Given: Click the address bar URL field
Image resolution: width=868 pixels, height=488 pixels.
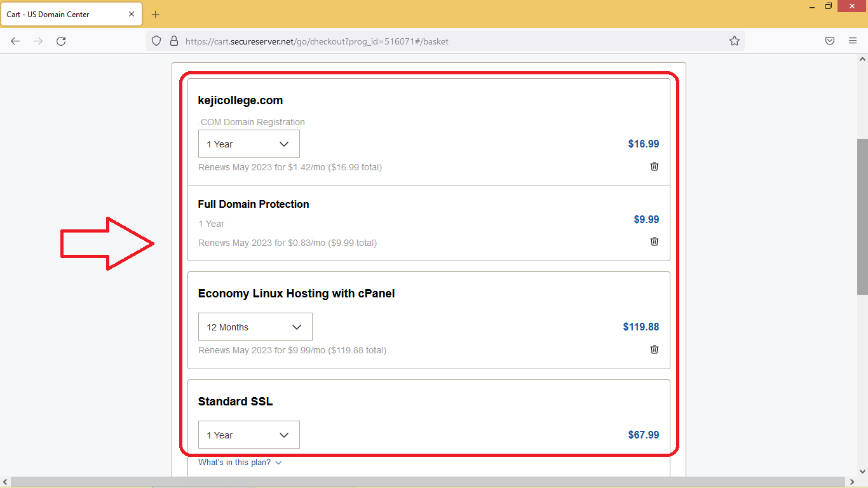Looking at the screenshot, I should [445, 41].
